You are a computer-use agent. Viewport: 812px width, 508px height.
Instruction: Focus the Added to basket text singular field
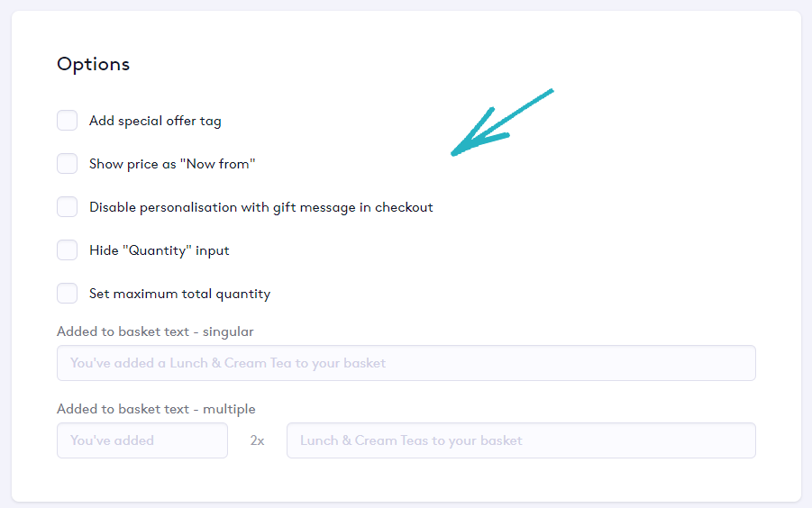(406, 363)
